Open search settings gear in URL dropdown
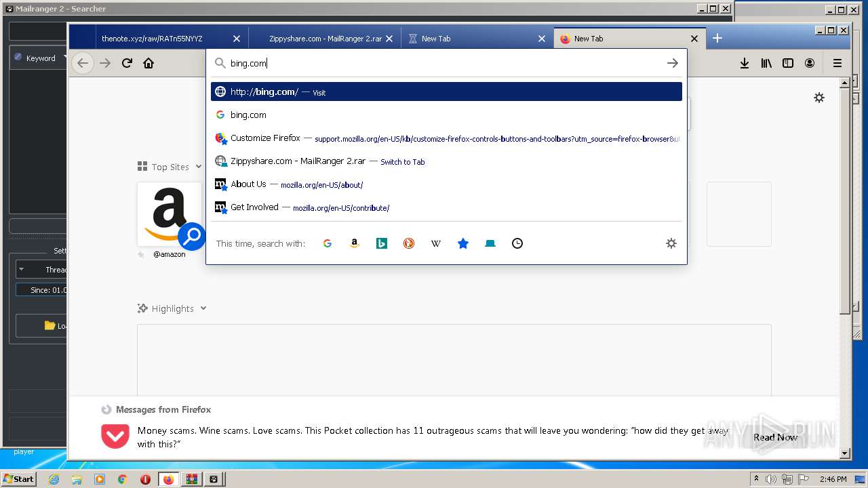The height and width of the screenshot is (488, 868). (671, 243)
